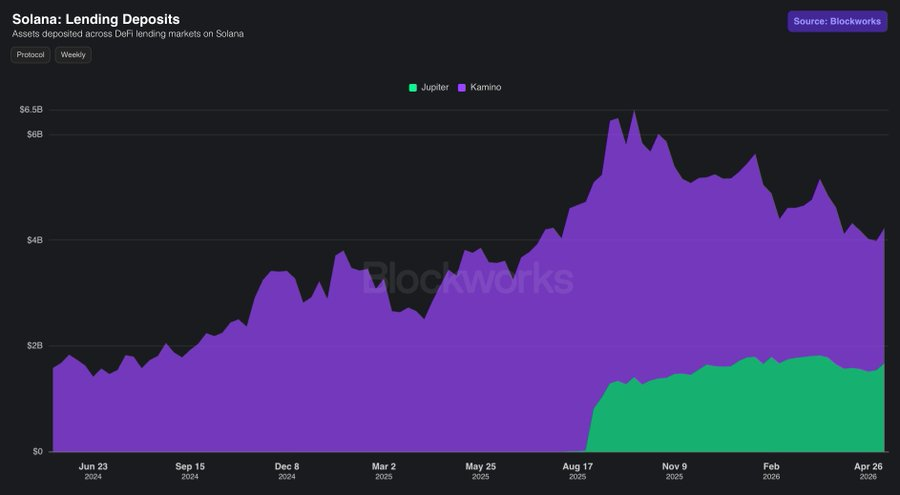Viewport: 900px width, 495px height.
Task: Click the Nov 9 2025 axis label
Action: click(x=674, y=471)
